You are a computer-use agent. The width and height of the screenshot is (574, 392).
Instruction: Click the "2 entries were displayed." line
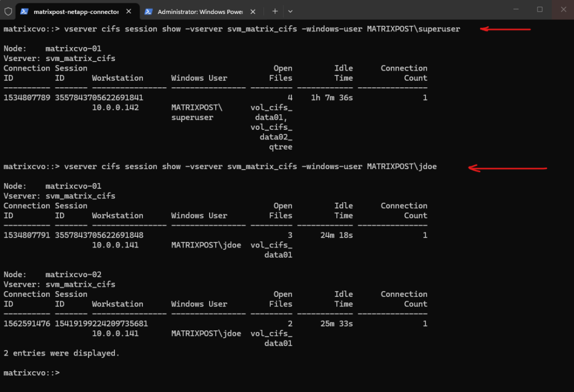point(62,353)
